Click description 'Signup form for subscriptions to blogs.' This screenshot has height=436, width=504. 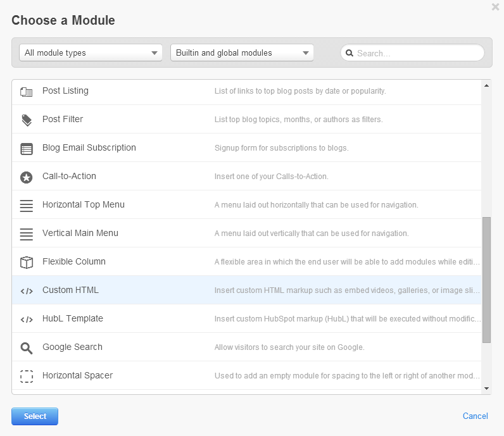point(282,148)
